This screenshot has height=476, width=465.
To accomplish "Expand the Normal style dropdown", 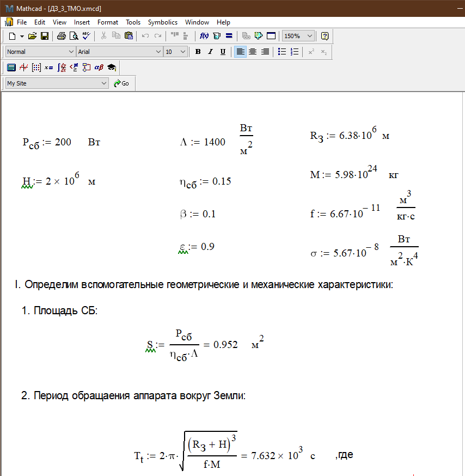I will click(x=71, y=52).
